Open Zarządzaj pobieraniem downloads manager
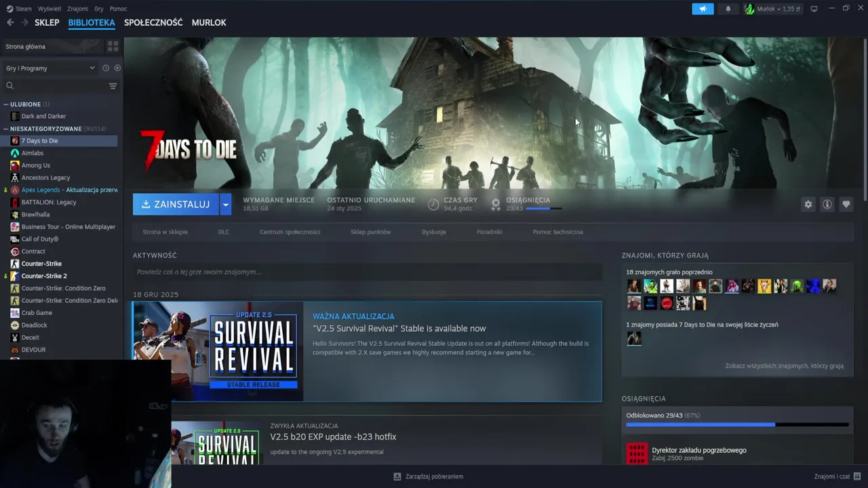Image resolution: width=868 pixels, height=488 pixels. [x=429, y=476]
